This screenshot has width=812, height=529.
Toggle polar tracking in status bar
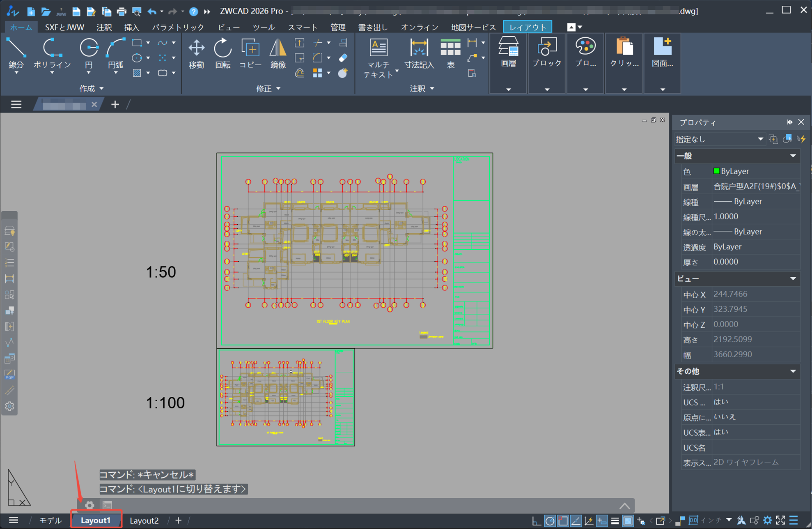[x=550, y=521]
